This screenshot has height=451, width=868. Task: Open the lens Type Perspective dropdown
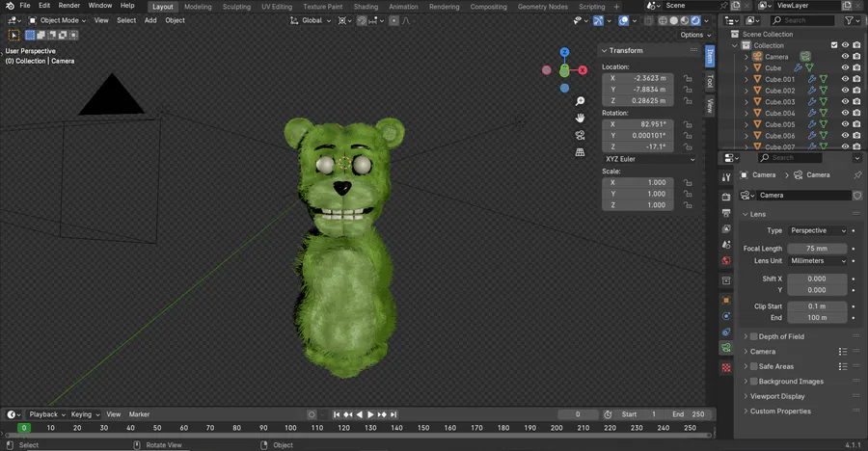point(818,230)
